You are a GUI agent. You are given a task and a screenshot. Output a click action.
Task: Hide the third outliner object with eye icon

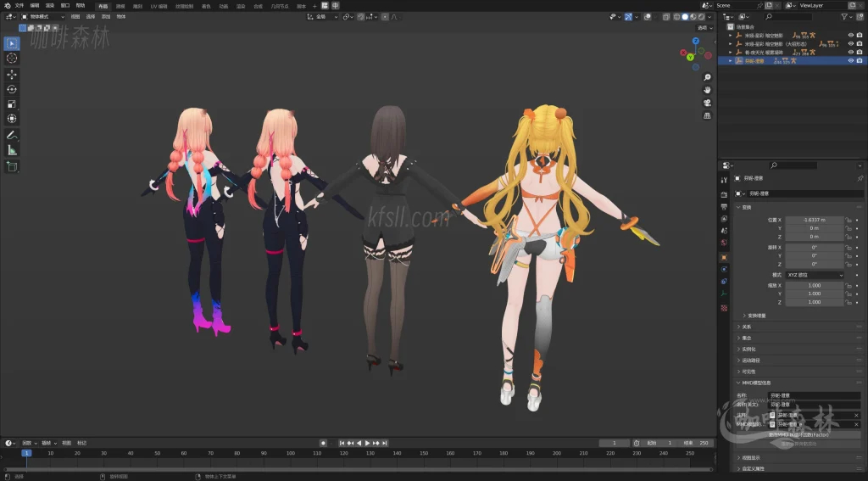(851, 52)
